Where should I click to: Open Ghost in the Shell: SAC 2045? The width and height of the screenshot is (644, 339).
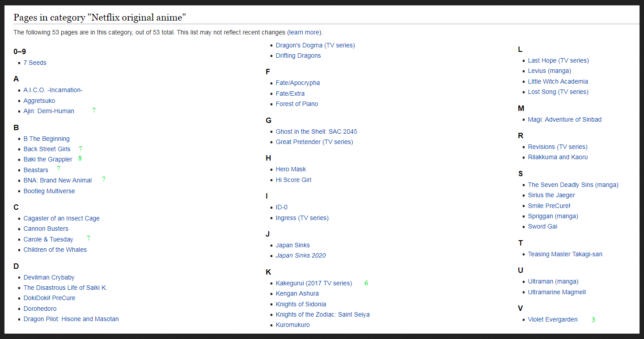tap(317, 131)
